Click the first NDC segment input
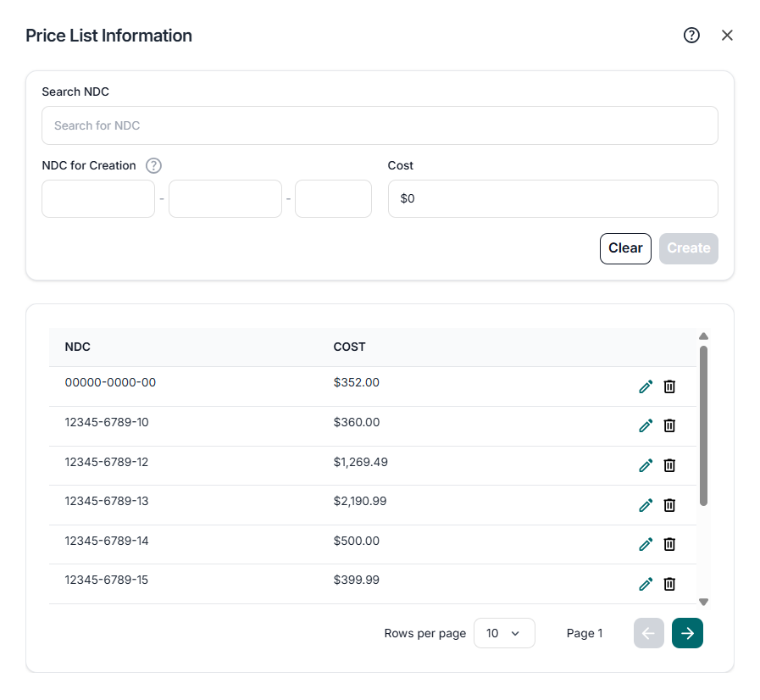The height and width of the screenshot is (700, 760). 98,198
